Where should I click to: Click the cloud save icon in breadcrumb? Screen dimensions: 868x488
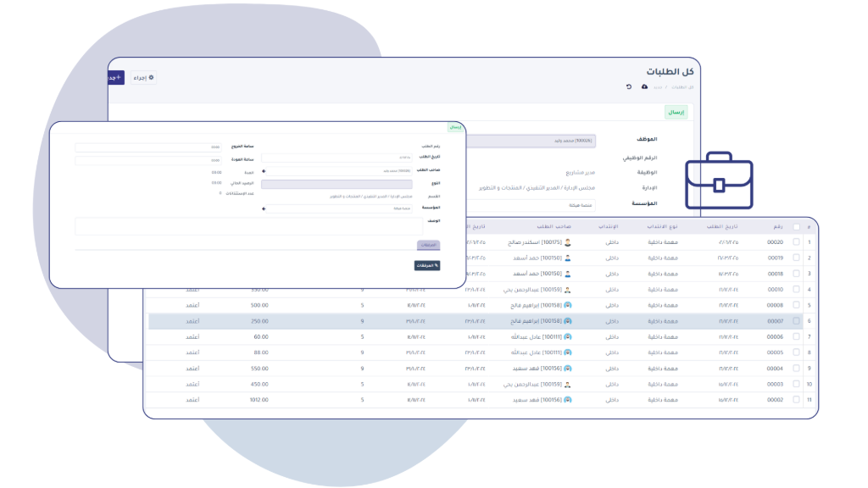point(644,86)
